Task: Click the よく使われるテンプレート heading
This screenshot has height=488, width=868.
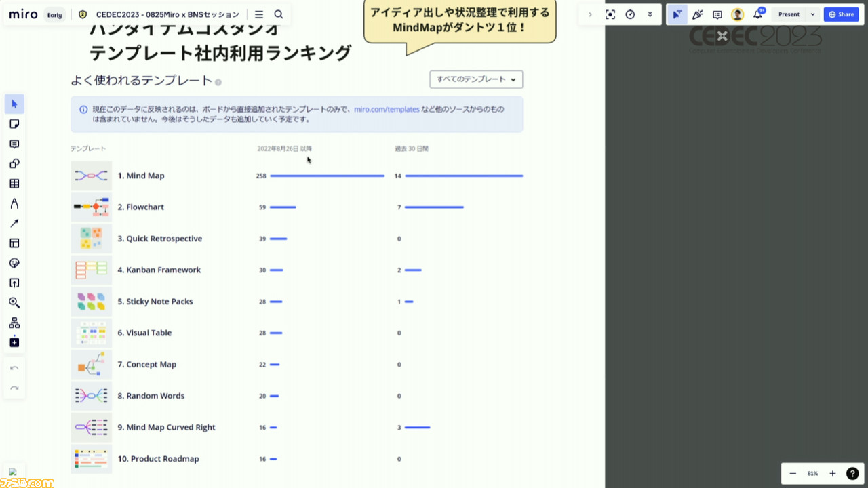Action: tap(142, 81)
